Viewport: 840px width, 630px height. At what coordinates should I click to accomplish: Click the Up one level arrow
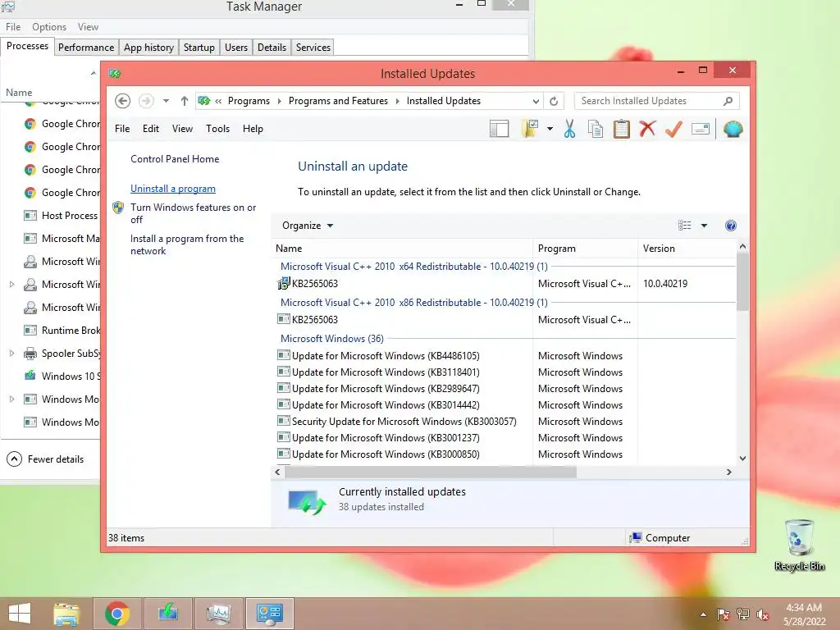tap(185, 101)
